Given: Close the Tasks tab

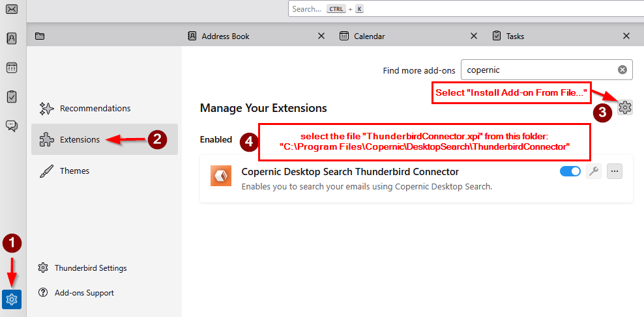Looking at the screenshot, I should coord(626,36).
